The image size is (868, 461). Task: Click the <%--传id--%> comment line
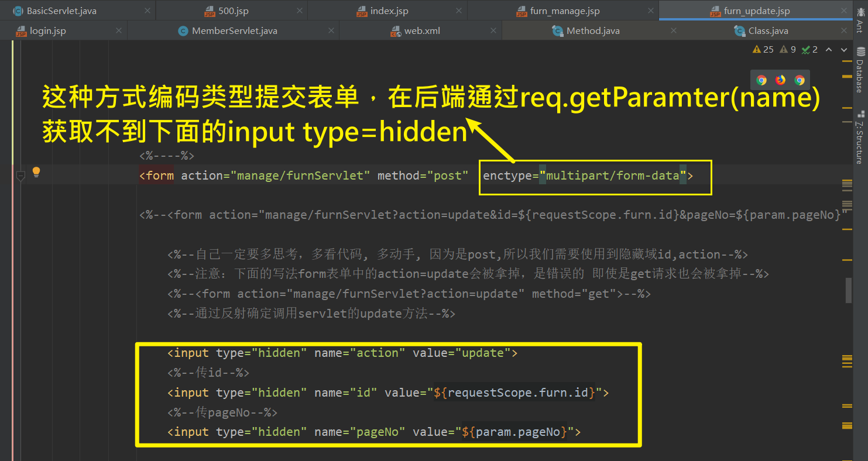coord(208,373)
